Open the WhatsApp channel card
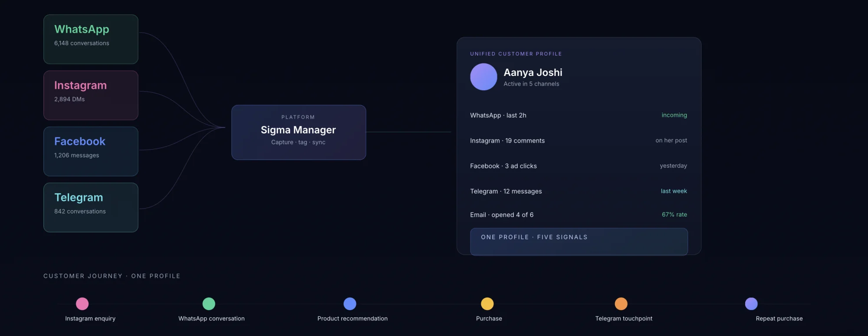Image resolution: width=868 pixels, height=336 pixels. [x=91, y=39]
